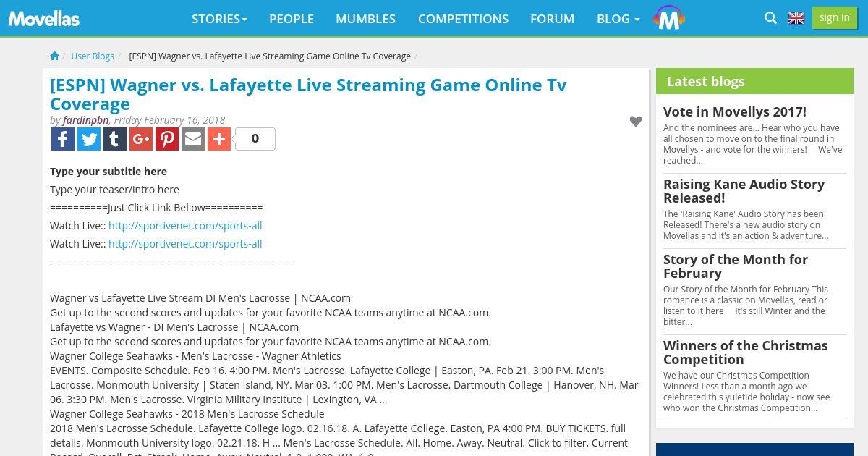868x456 pixels.
Task: Like the blog with heart icon
Action: 636,122
